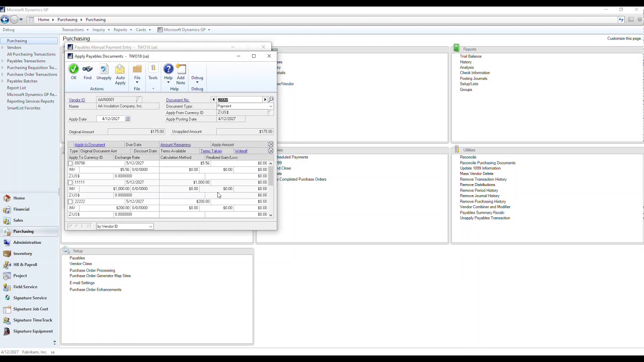Click the Document No. input field
This screenshot has height=362, width=644.
239,100
